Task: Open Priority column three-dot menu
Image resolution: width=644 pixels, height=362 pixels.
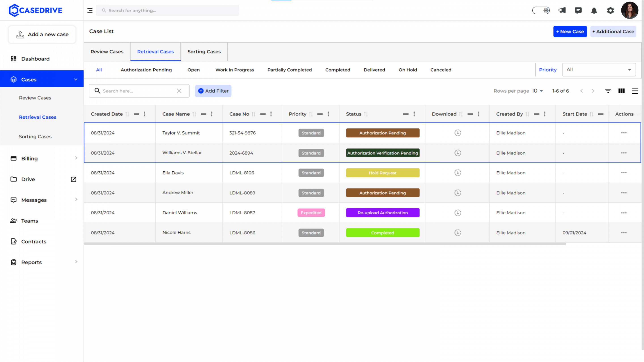Action: tap(328, 114)
